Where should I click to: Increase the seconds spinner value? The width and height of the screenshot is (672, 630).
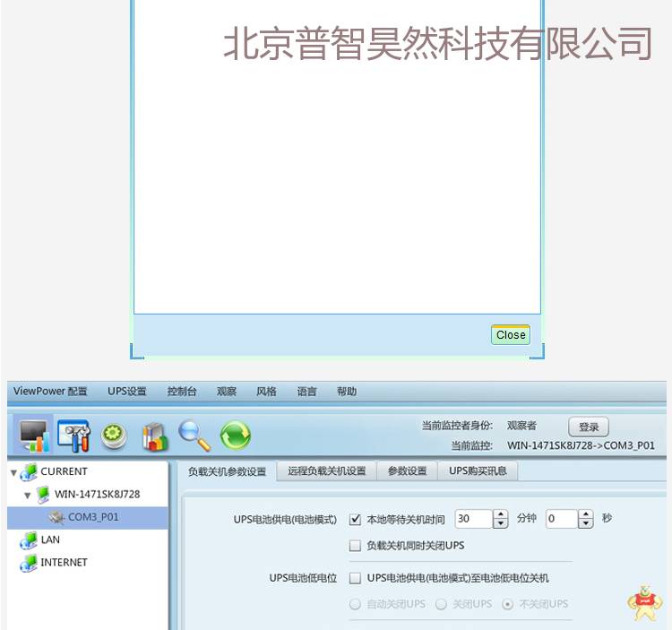(586, 514)
